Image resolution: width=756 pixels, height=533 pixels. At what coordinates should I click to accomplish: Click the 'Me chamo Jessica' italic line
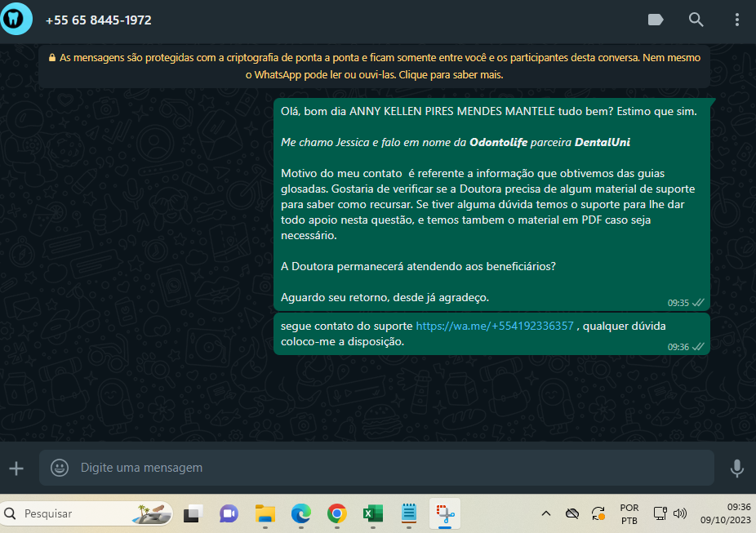click(455, 142)
